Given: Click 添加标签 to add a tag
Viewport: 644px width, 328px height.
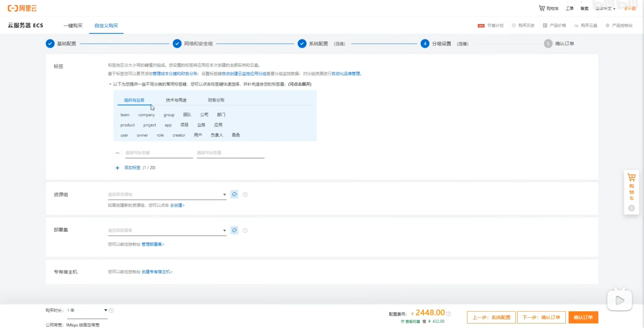Looking at the screenshot, I should (x=132, y=168).
